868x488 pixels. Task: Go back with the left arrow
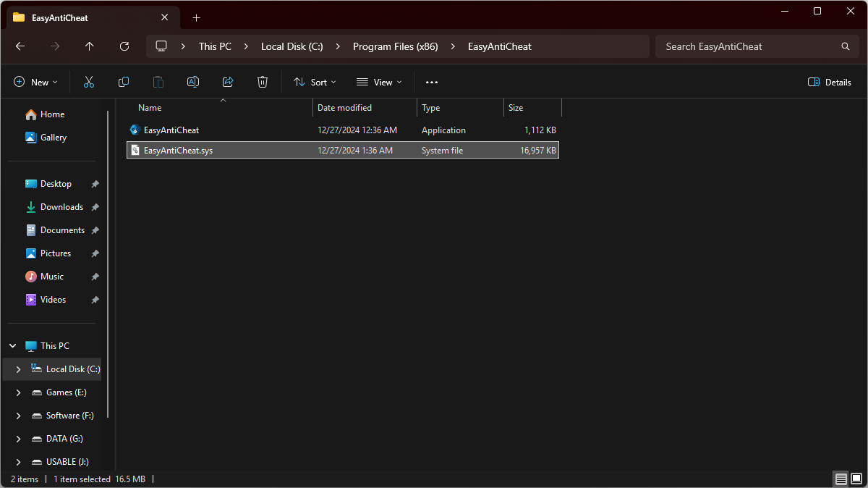[x=20, y=46]
